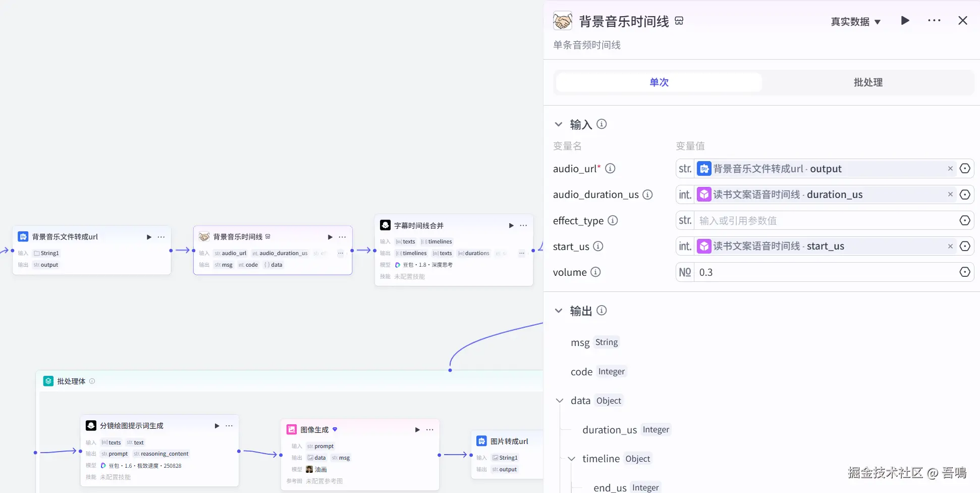Open reference picker for start_us field

pos(965,247)
